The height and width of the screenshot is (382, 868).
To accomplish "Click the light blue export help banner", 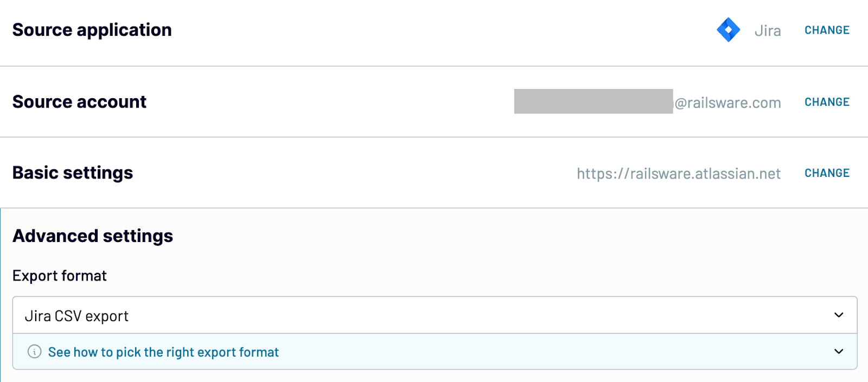I will click(435, 352).
